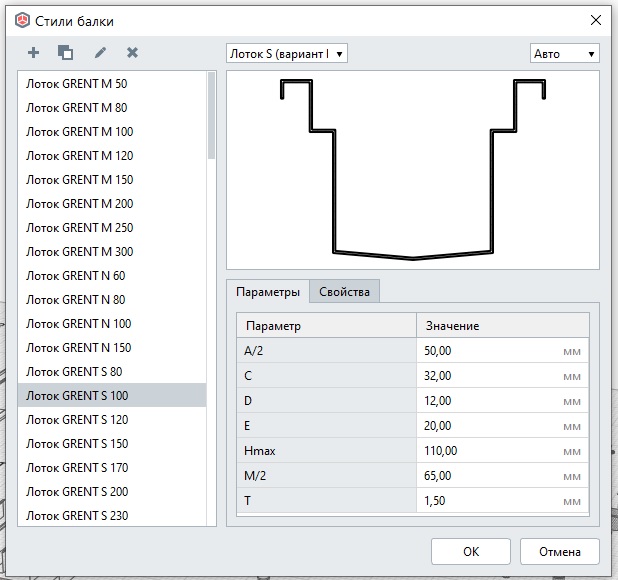The width and height of the screenshot is (618, 580).
Task: Select Лоток GRENT M 100
Action: [x=112, y=132]
